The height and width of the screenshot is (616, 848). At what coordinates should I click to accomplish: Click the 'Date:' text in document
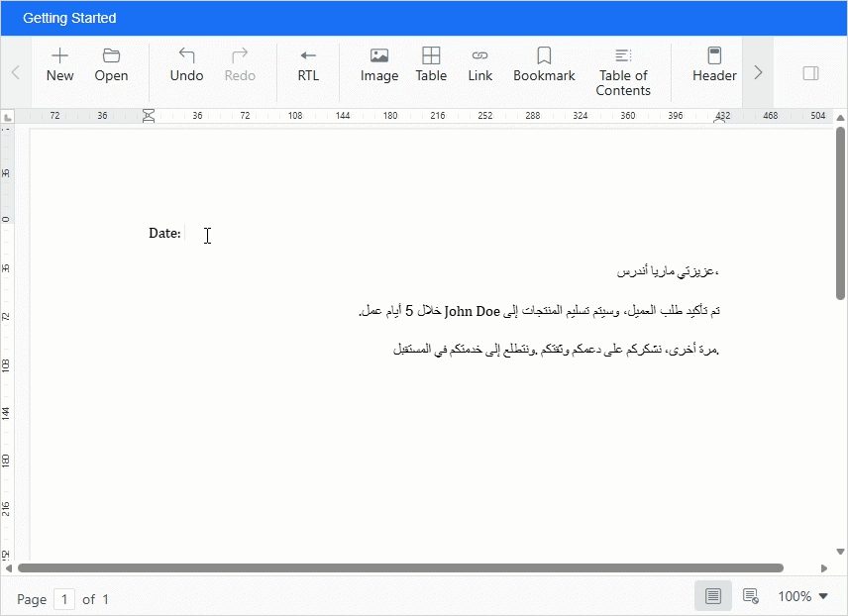pyautogui.click(x=164, y=233)
